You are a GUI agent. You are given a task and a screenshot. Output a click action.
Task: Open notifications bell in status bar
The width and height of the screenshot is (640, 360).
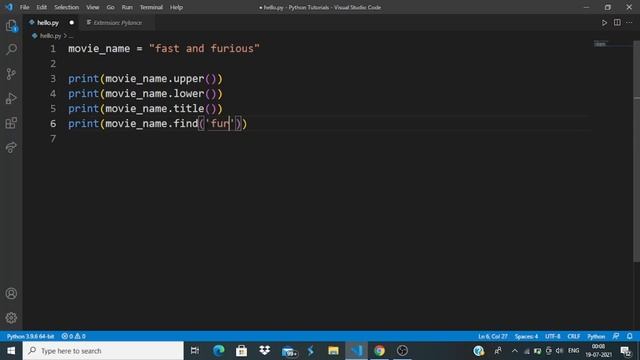[629, 336]
